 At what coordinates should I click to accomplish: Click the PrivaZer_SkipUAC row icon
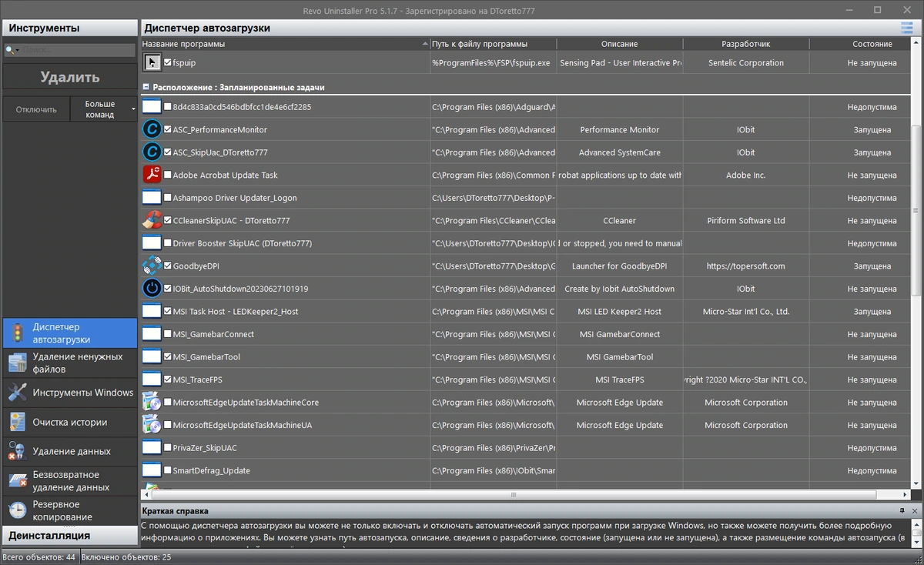(152, 447)
